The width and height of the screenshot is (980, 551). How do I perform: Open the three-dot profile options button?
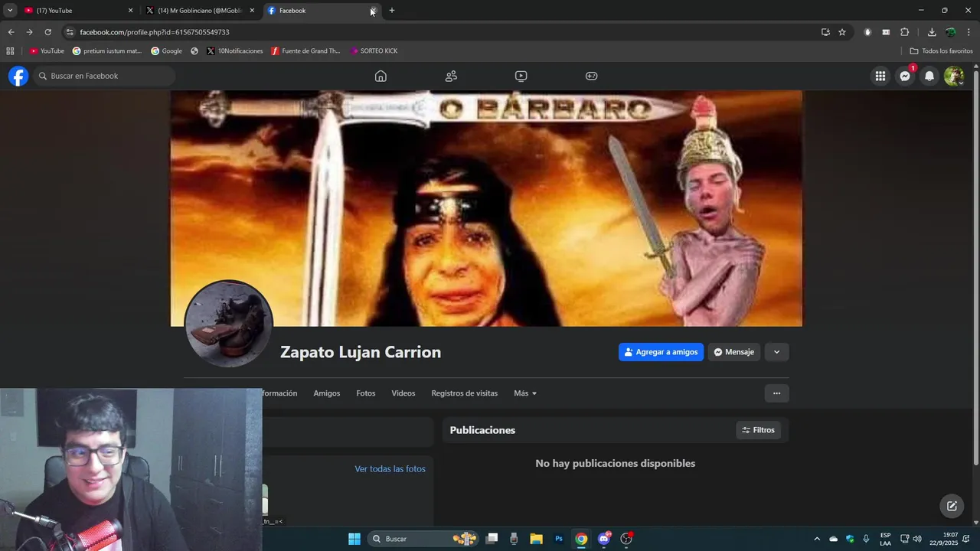point(776,393)
